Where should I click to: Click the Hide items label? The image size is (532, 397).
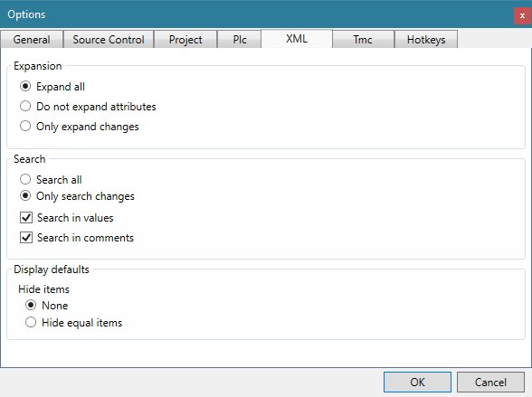pos(43,289)
